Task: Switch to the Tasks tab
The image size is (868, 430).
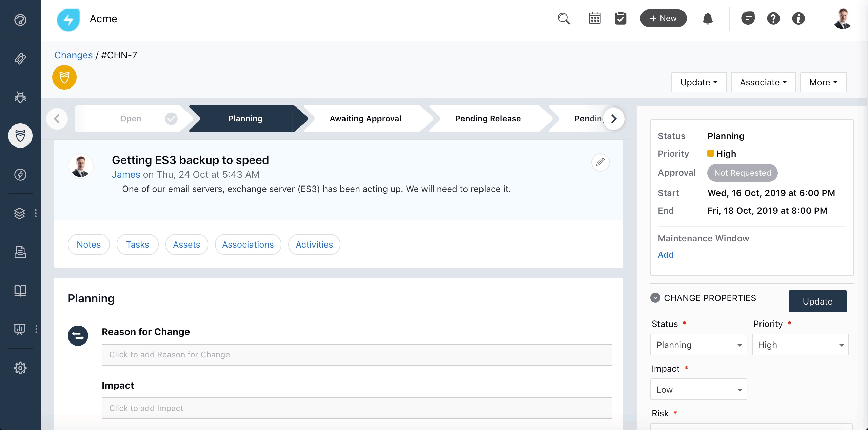Action: click(x=137, y=245)
